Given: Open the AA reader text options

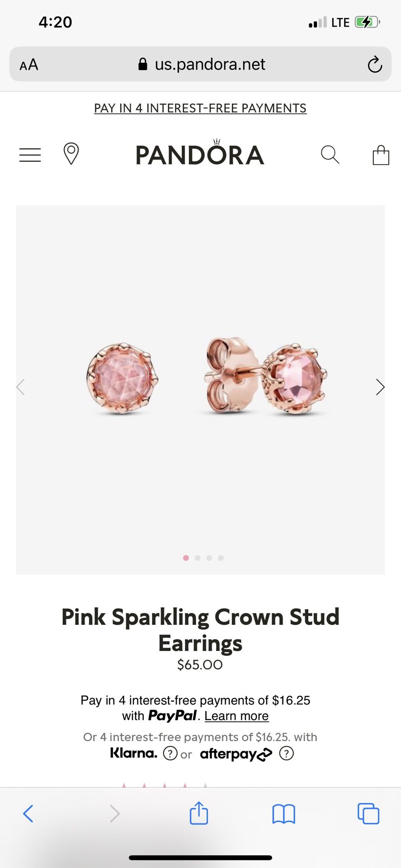Looking at the screenshot, I should (x=29, y=65).
